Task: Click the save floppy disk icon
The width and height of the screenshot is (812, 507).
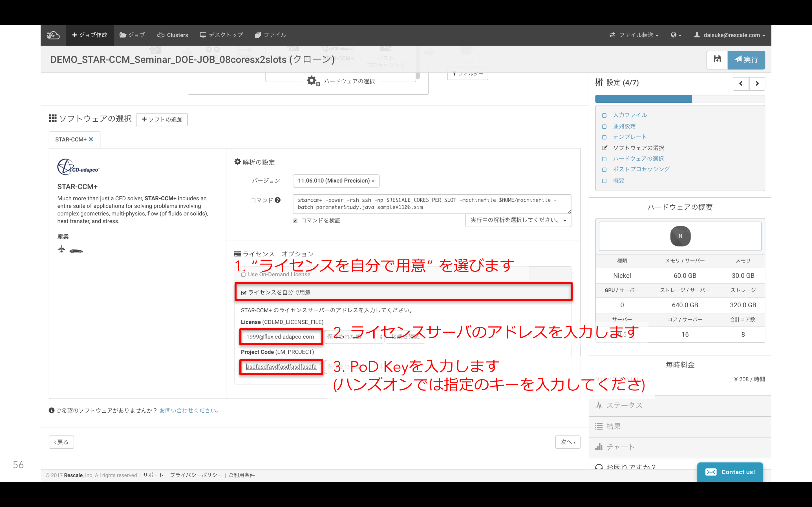Action: (717, 59)
